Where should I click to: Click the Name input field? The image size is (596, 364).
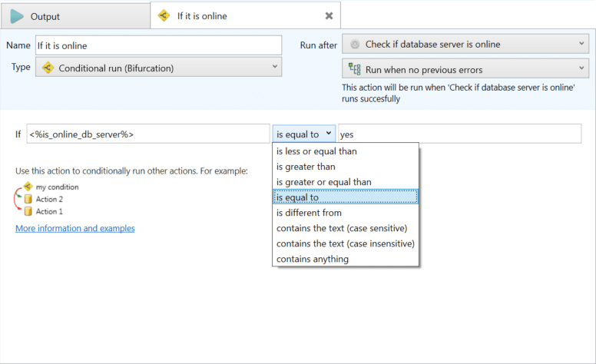click(x=158, y=45)
